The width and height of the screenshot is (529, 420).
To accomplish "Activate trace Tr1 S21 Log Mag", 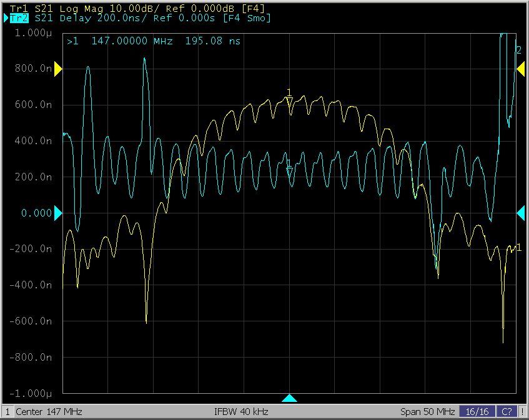I will (37, 8).
